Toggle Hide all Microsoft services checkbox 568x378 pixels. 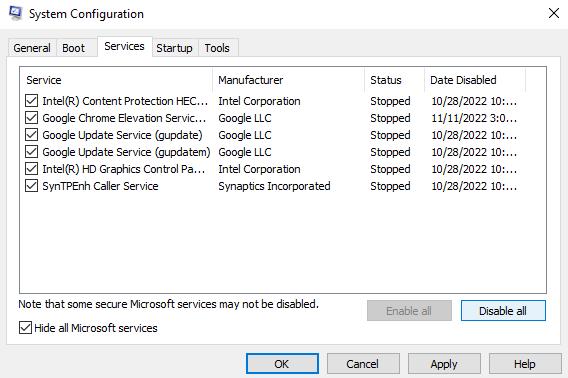[x=25, y=328]
